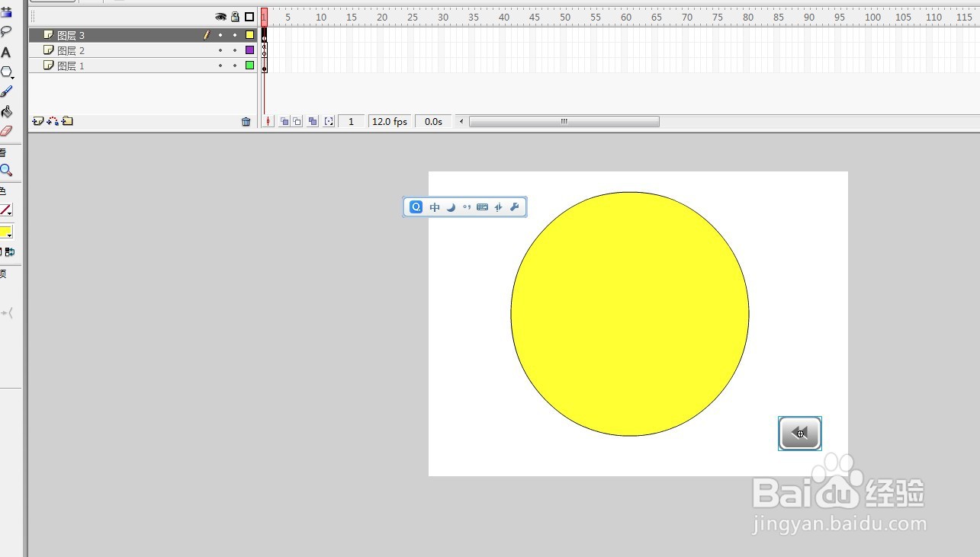980x557 pixels.
Task: Open Modify Onion Markers
Action: (x=329, y=121)
